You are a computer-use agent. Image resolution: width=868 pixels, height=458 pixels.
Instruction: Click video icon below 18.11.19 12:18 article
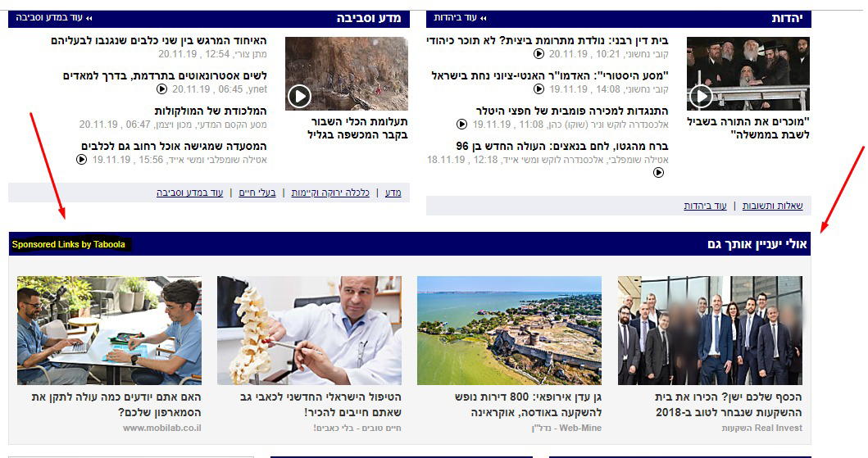tap(658, 173)
